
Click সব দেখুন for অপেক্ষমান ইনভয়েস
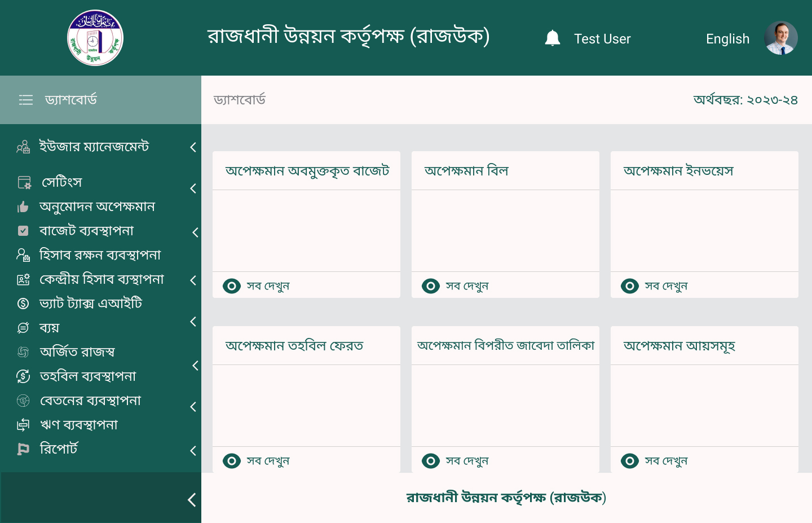[x=667, y=286]
